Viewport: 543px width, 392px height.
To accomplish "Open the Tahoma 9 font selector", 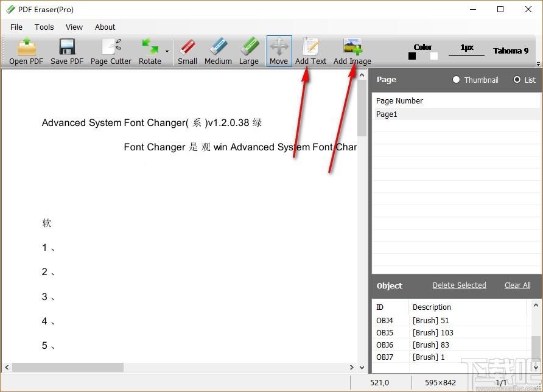I will (x=511, y=51).
